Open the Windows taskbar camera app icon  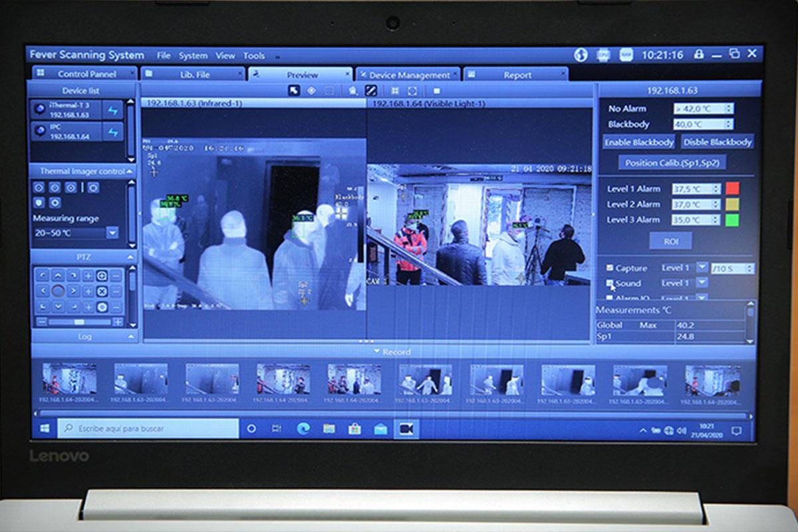click(406, 429)
